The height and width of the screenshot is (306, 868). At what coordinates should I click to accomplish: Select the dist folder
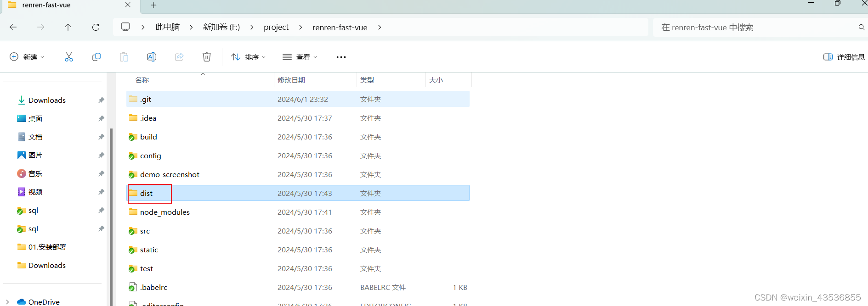click(298, 193)
